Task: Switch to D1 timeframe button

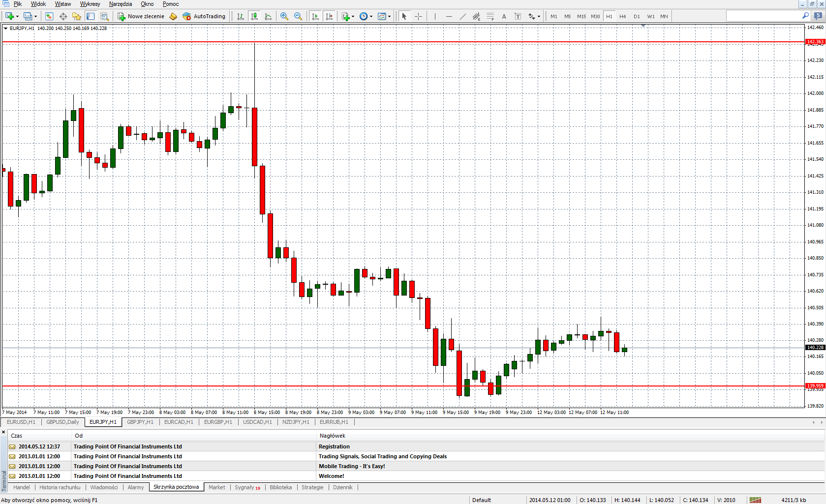Action: 637,16
